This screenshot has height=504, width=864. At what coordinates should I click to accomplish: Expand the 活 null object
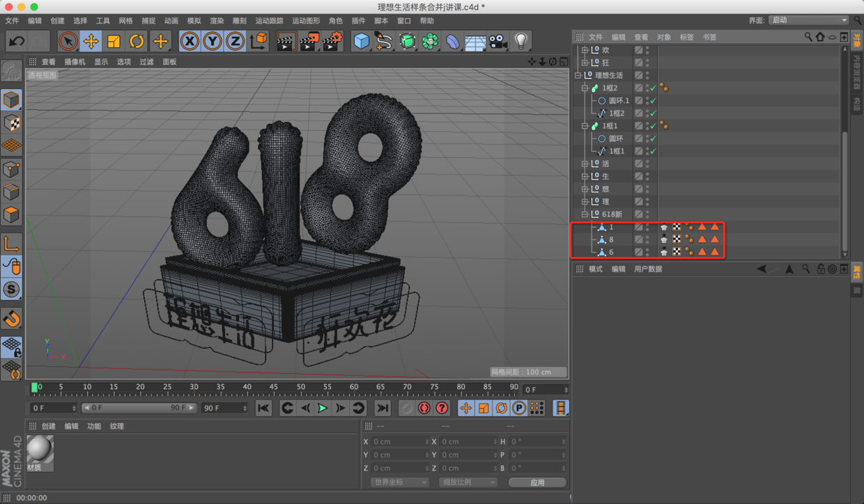pyautogui.click(x=585, y=164)
